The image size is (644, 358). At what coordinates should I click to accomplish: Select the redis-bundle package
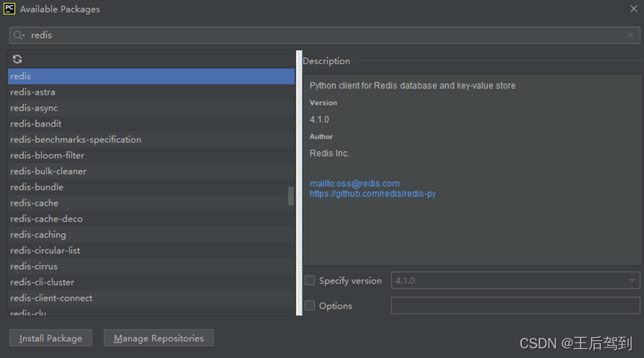coord(151,187)
